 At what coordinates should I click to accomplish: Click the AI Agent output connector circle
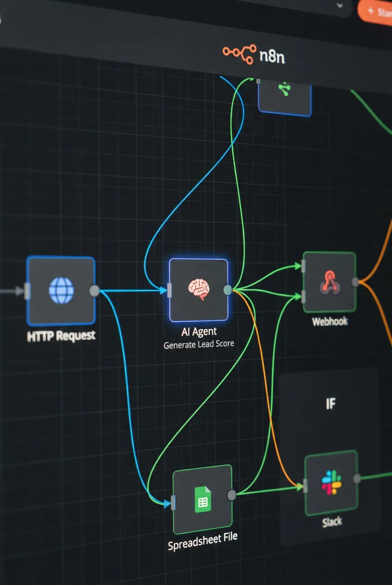click(227, 290)
